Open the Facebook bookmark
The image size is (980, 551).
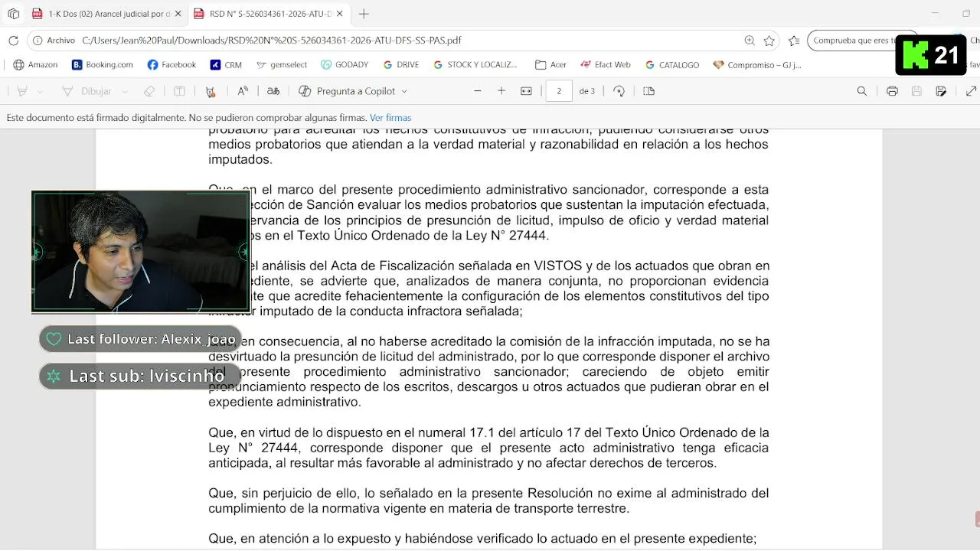click(x=171, y=65)
